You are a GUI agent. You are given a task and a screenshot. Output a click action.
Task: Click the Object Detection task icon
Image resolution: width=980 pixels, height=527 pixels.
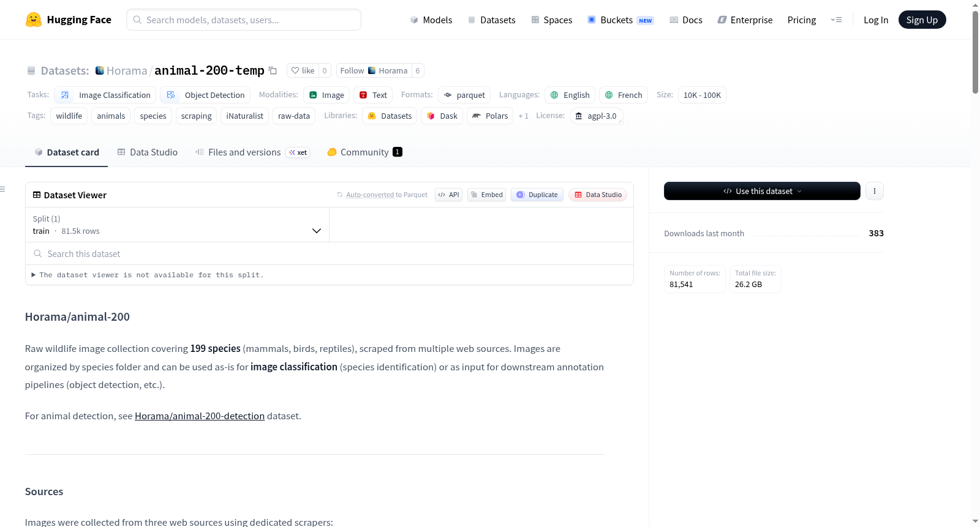[171, 95]
